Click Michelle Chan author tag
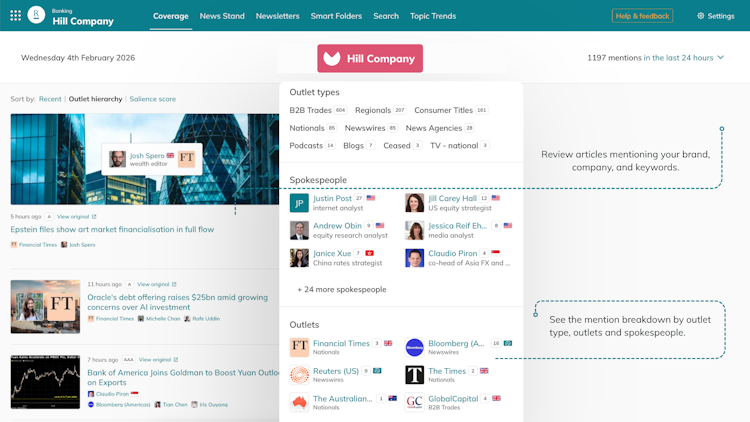The width and height of the screenshot is (750, 422). coord(159,319)
